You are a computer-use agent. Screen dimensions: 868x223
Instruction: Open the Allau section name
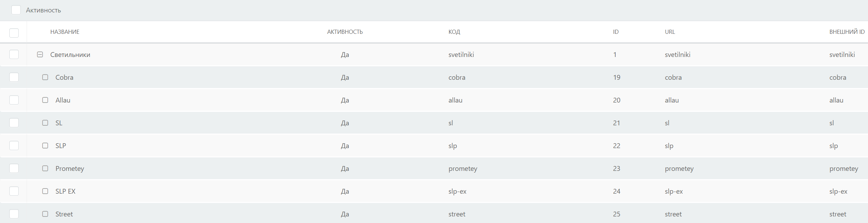[x=63, y=100]
